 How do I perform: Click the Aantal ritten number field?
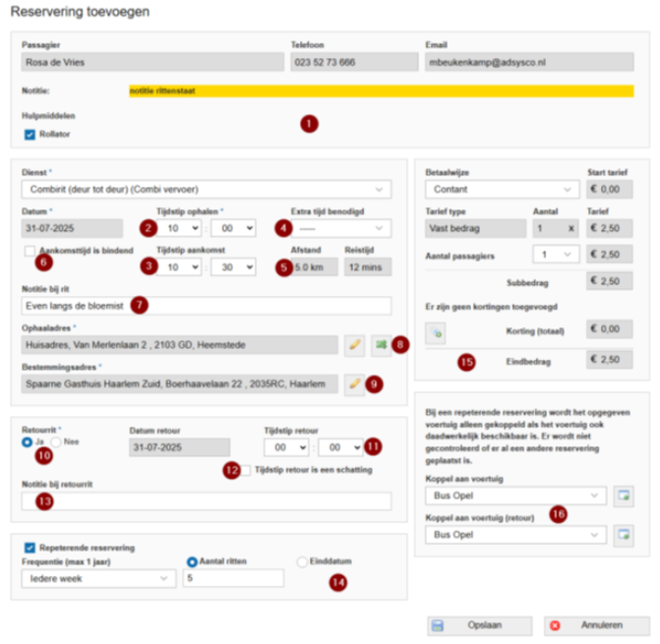click(234, 578)
